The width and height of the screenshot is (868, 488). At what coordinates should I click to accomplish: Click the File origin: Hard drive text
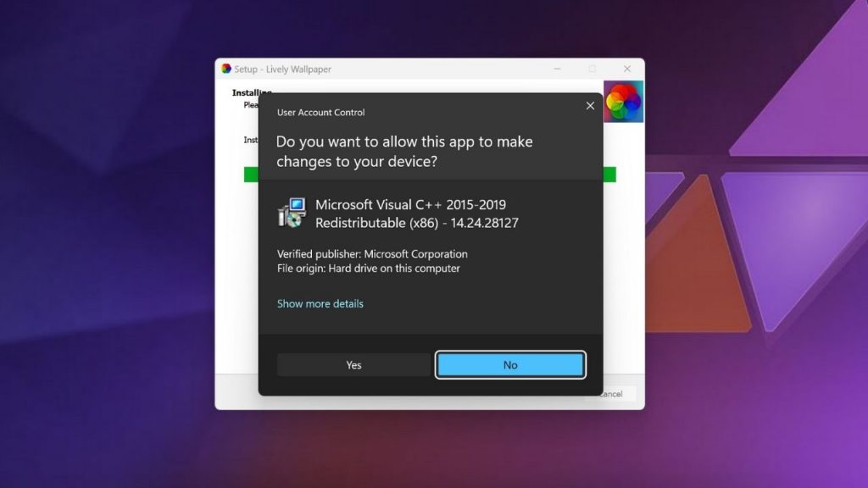368,269
